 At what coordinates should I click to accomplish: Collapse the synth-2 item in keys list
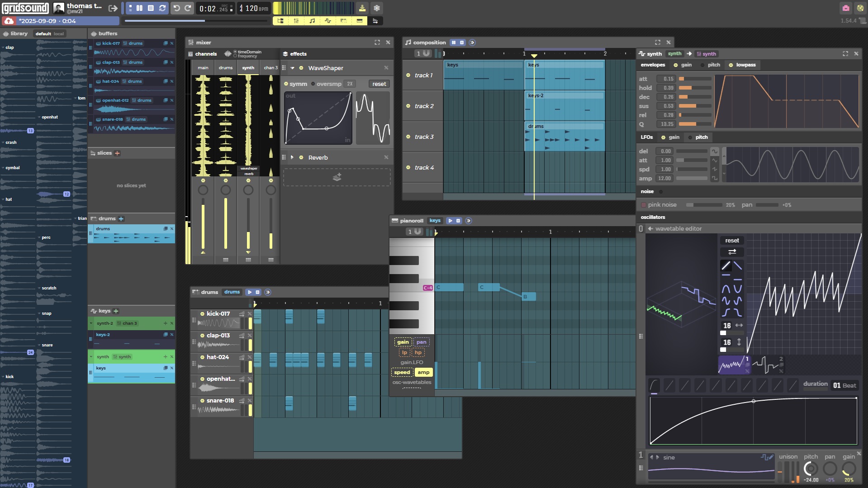[x=91, y=323]
